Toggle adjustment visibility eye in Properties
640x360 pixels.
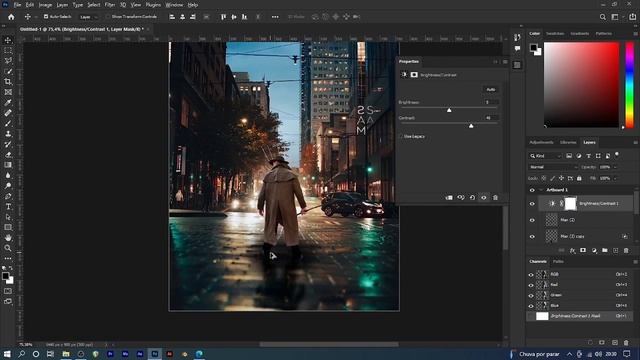pyautogui.click(x=484, y=198)
